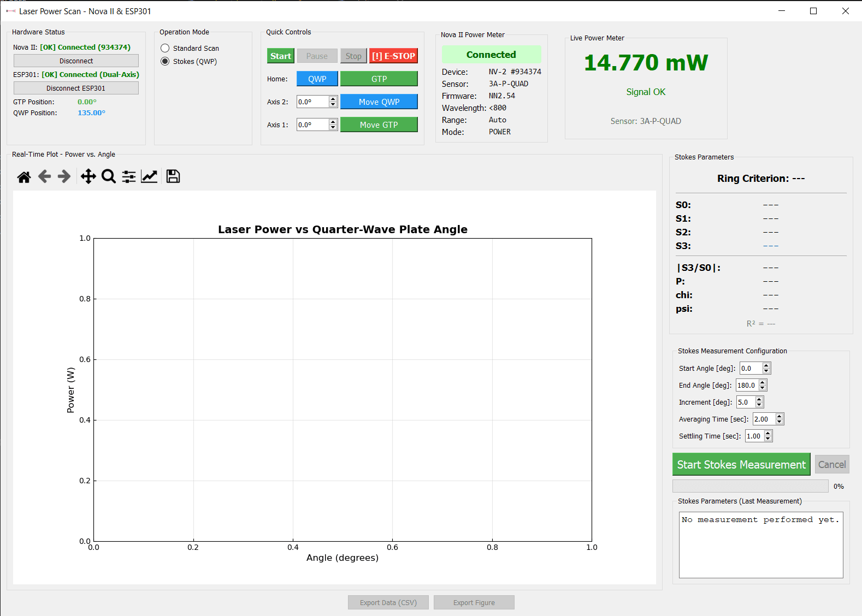Screen dimensions: 862x616
Task: Click Move GTP button
Action: pyautogui.click(x=379, y=125)
